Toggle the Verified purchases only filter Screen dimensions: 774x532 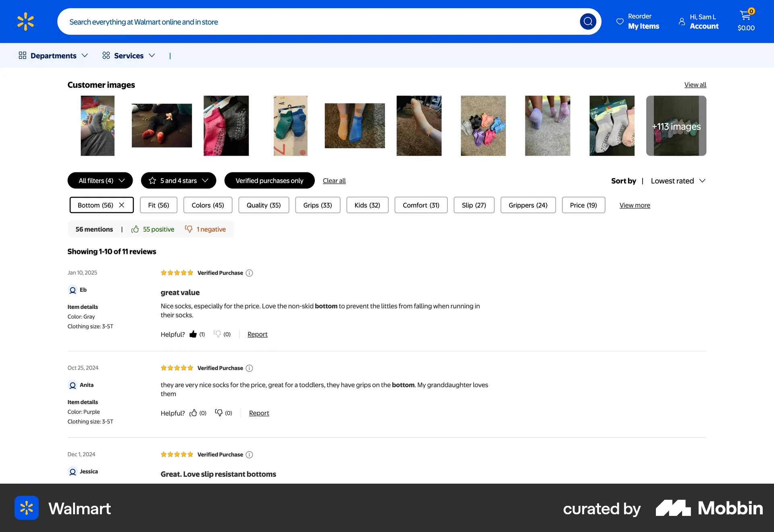(x=269, y=180)
